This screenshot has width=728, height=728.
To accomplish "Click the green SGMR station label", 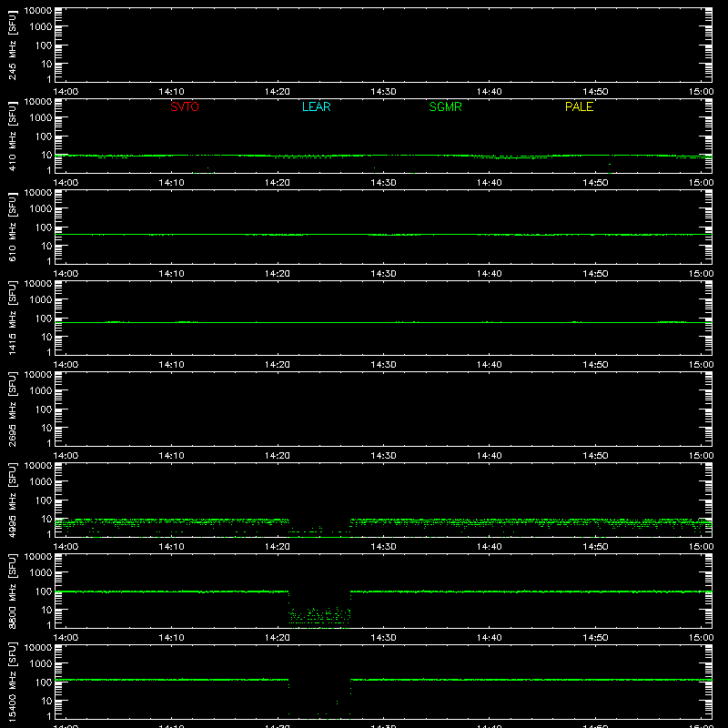I will pos(445,106).
